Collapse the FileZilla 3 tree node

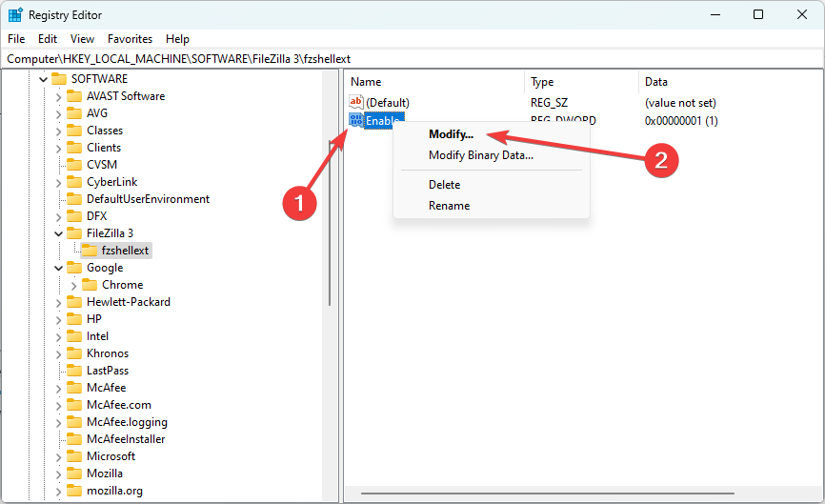coord(58,233)
